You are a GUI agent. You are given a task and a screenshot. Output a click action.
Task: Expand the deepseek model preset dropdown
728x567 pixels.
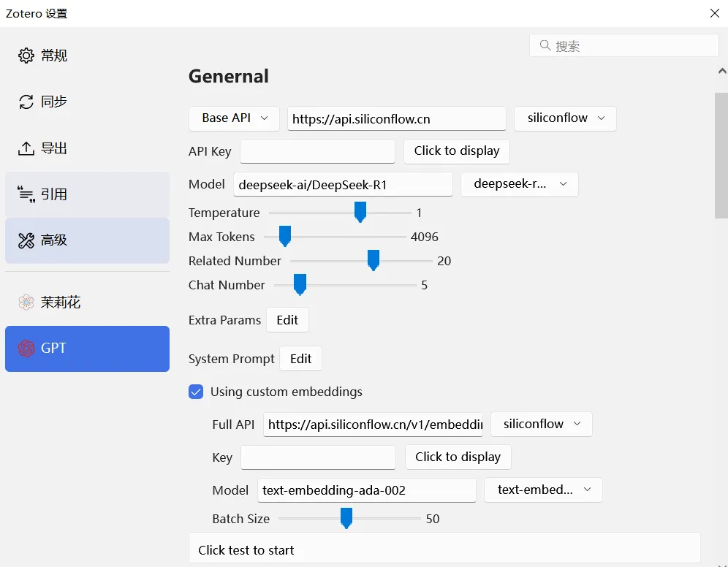coord(519,184)
